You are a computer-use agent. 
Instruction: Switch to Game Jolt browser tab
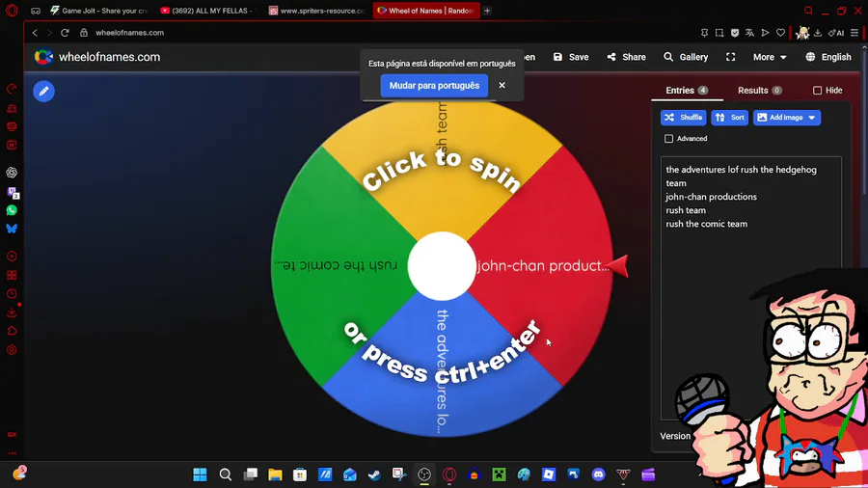99,11
